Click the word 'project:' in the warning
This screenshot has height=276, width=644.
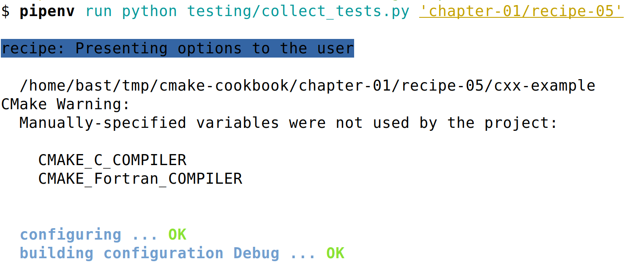(521, 123)
